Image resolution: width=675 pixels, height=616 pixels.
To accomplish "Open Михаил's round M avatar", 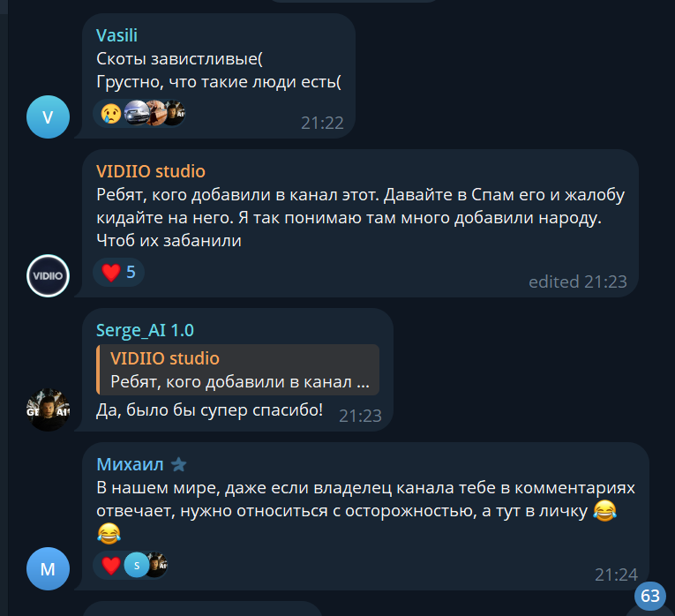I will [48, 568].
